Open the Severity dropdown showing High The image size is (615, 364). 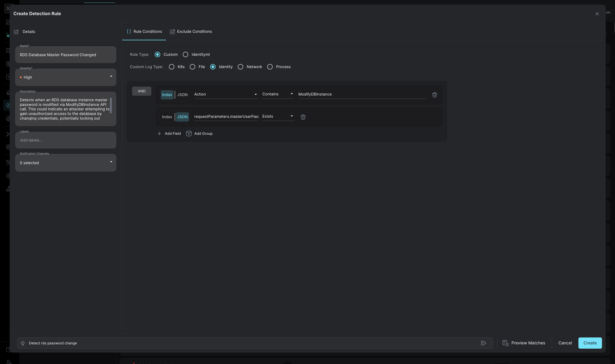[65, 77]
